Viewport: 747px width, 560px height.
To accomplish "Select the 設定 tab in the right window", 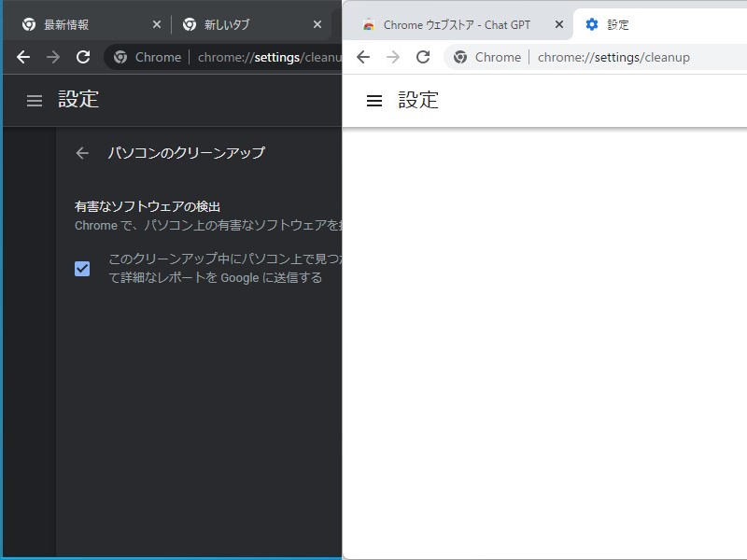I will coord(616,24).
